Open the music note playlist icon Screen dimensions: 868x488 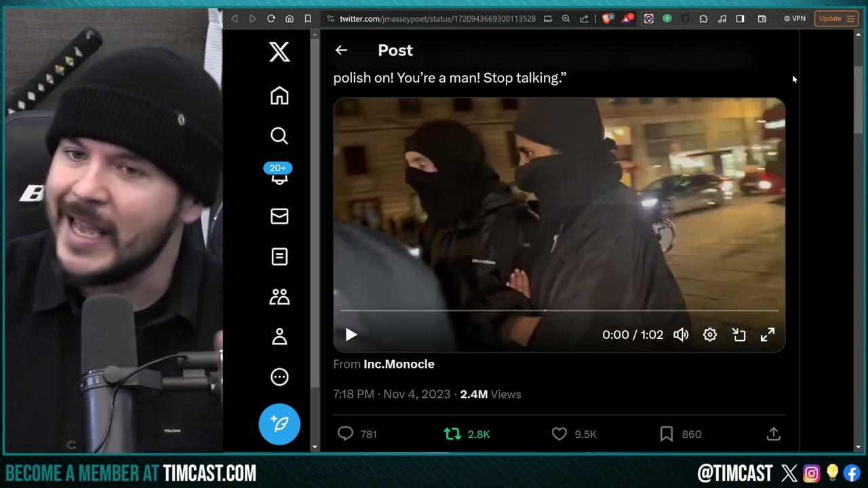(x=722, y=19)
